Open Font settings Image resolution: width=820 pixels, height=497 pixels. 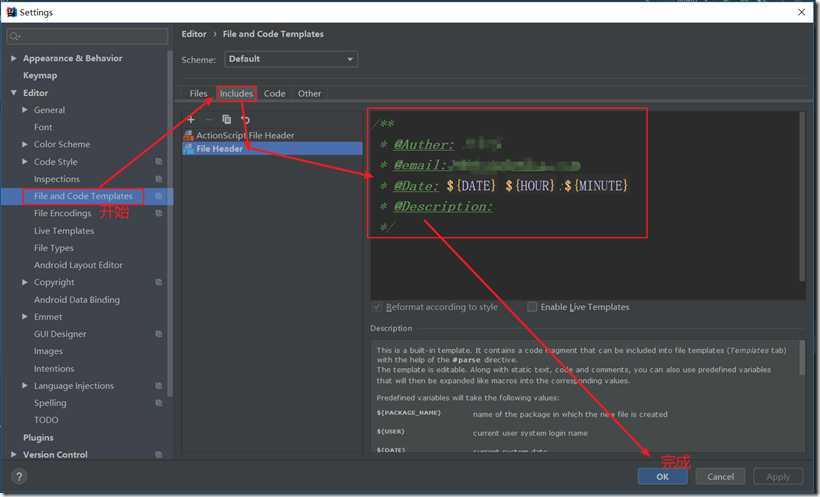pos(43,127)
